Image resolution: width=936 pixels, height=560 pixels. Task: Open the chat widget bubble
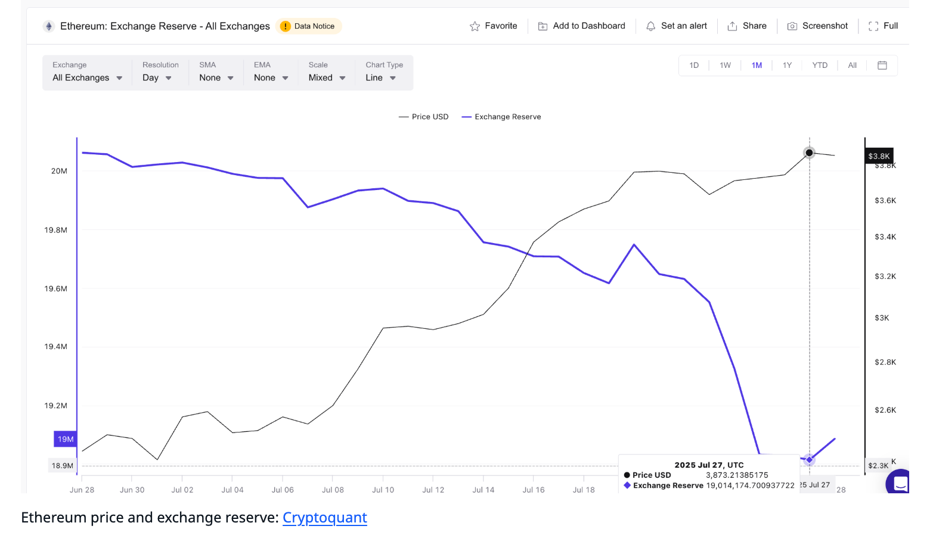pos(900,483)
